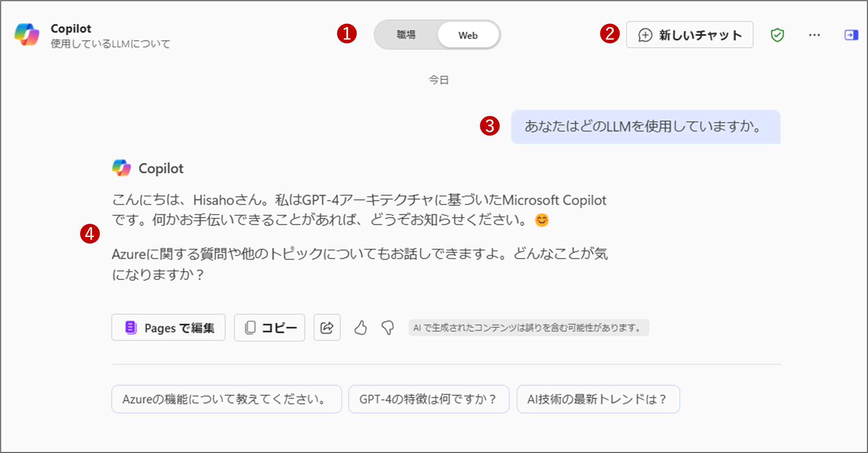Click the Copilot avatar above the response
The image size is (868, 453).
coord(122,168)
